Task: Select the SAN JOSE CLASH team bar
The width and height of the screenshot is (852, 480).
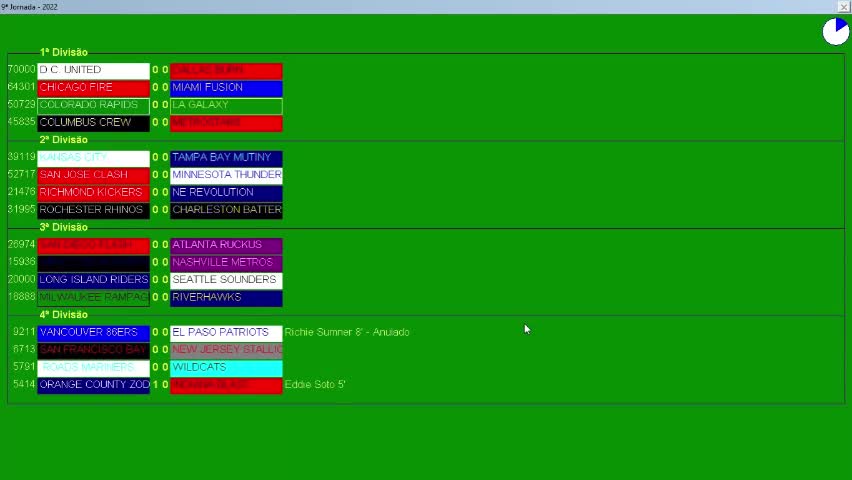Action: [93, 176]
